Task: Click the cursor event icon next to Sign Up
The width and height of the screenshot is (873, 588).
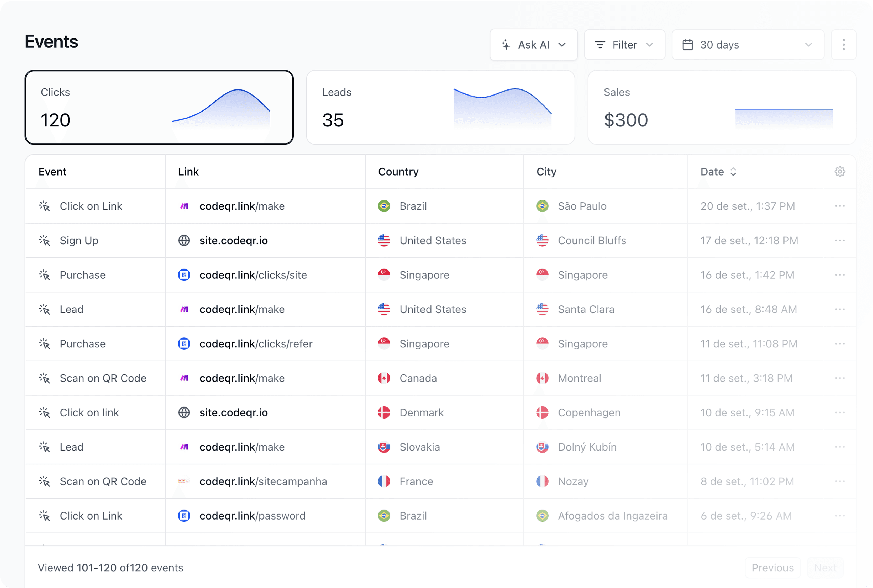Action: pyautogui.click(x=45, y=240)
